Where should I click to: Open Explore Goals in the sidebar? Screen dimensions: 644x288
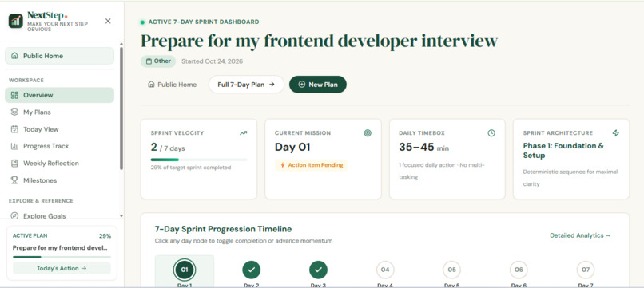[60, 215]
